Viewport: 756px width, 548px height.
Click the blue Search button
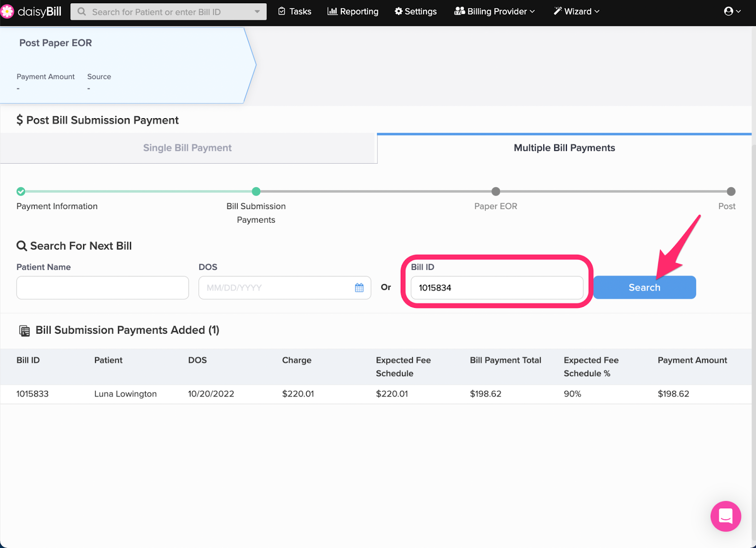644,287
